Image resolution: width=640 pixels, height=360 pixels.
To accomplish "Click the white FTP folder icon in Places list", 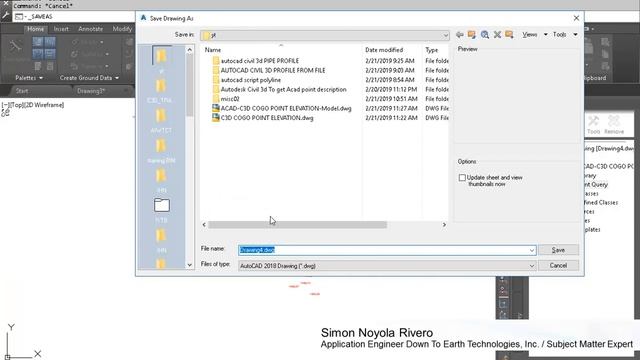I will tap(162, 205).
